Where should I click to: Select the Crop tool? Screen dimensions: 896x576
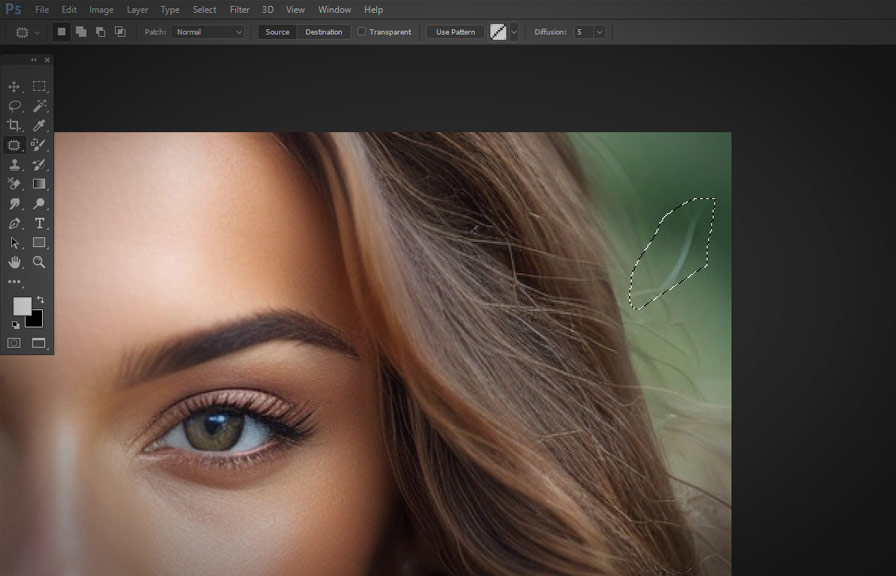tap(15, 125)
